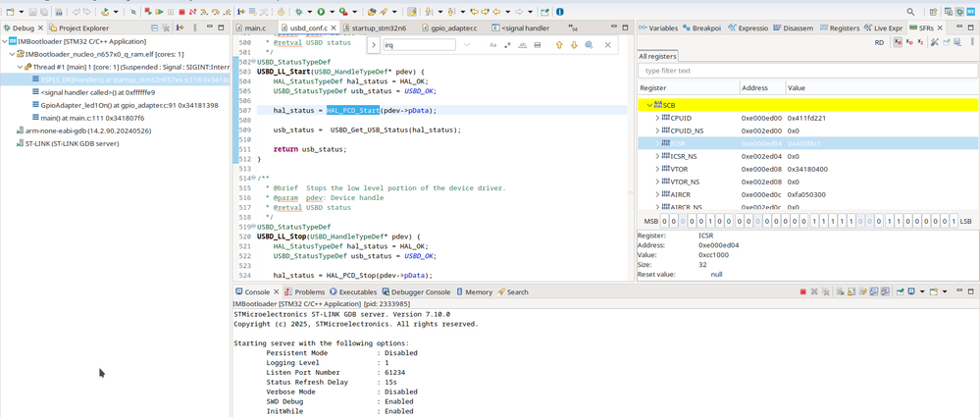Click the red Terminate button in main toolbar
Image resolution: width=980 pixels, height=417 pixels.
click(181, 12)
